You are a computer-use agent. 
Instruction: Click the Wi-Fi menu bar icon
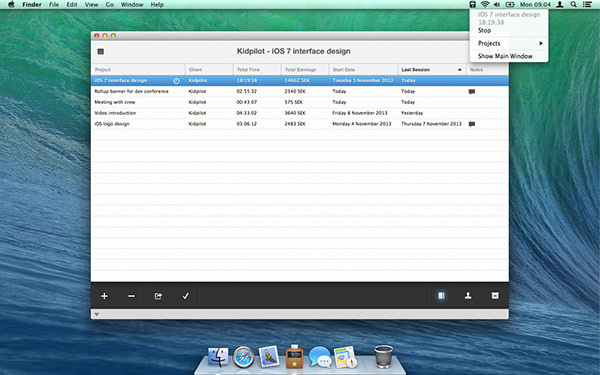485,5
